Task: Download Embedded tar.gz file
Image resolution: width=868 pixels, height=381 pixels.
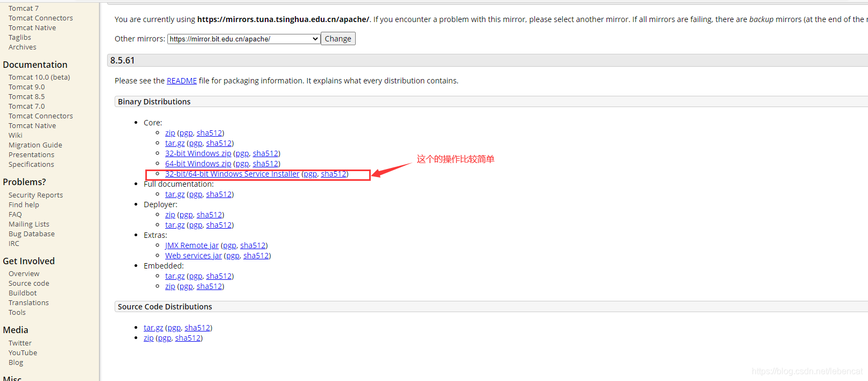Action: point(175,276)
